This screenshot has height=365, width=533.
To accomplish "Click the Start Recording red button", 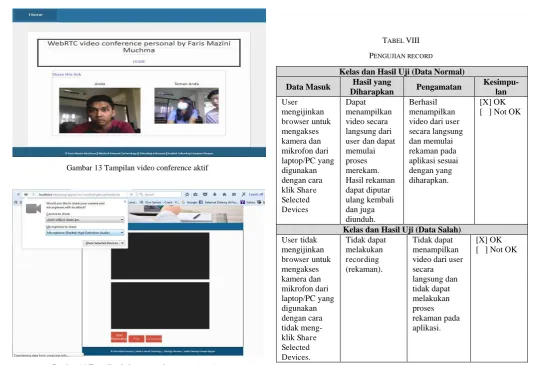I will (x=119, y=337).
